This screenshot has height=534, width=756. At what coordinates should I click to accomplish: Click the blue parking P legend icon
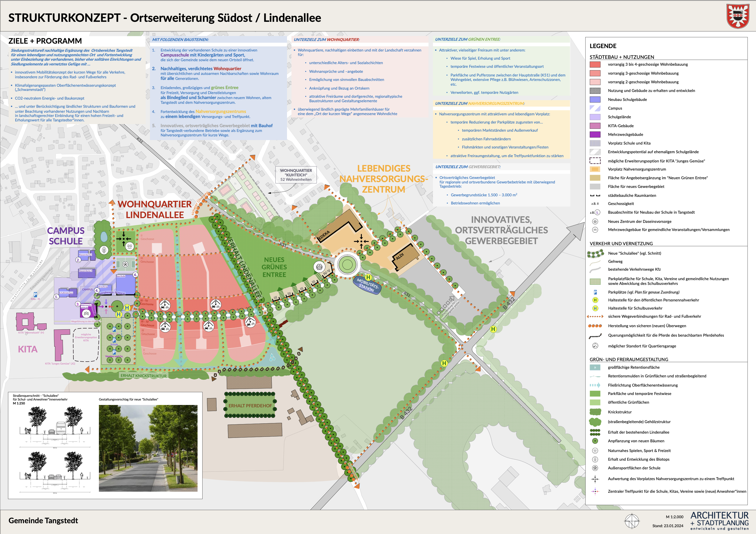pyautogui.click(x=595, y=292)
